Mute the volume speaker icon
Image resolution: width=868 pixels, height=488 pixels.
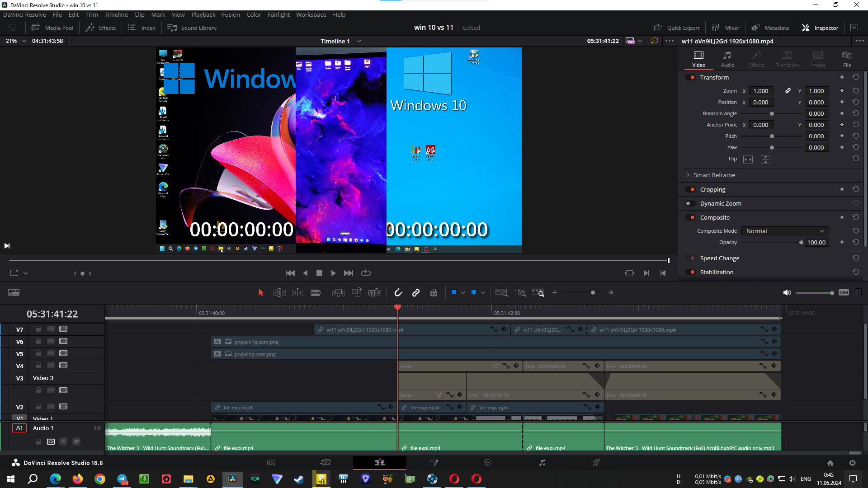click(x=787, y=293)
